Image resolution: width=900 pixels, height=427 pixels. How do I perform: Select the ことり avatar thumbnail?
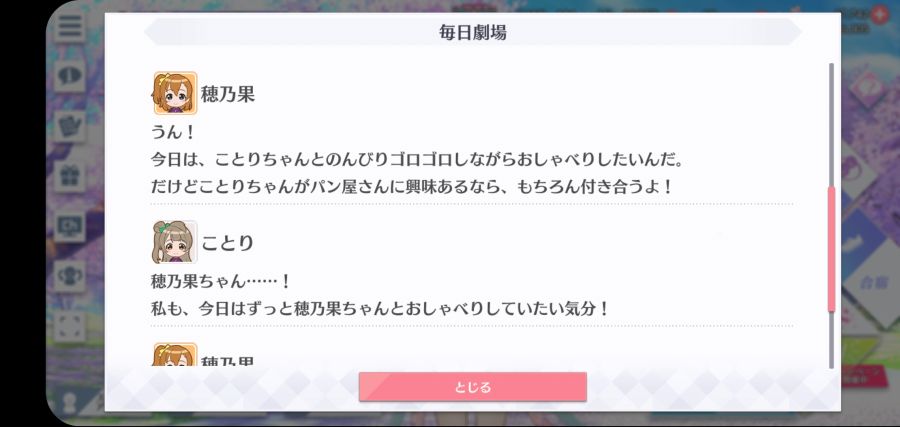[175, 242]
